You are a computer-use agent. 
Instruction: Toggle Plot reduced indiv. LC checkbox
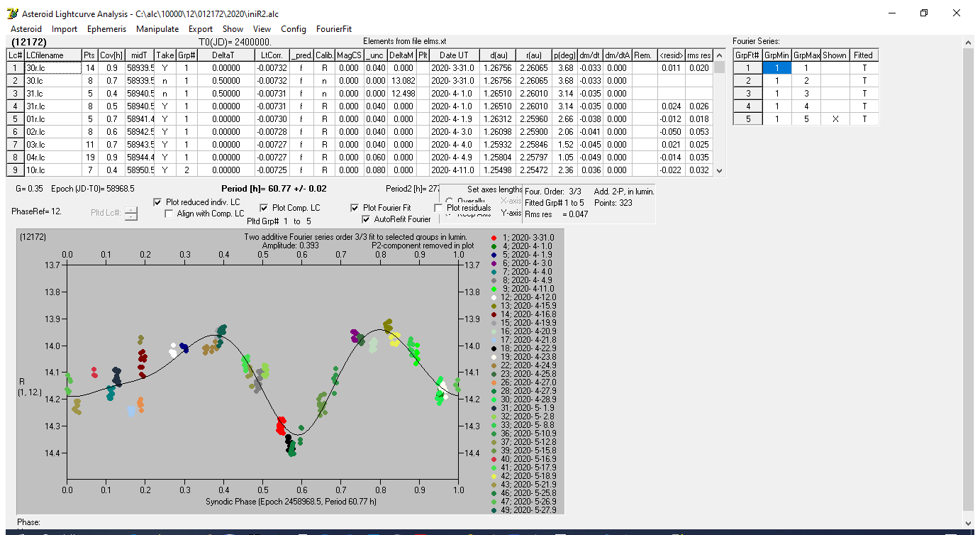pyautogui.click(x=158, y=202)
